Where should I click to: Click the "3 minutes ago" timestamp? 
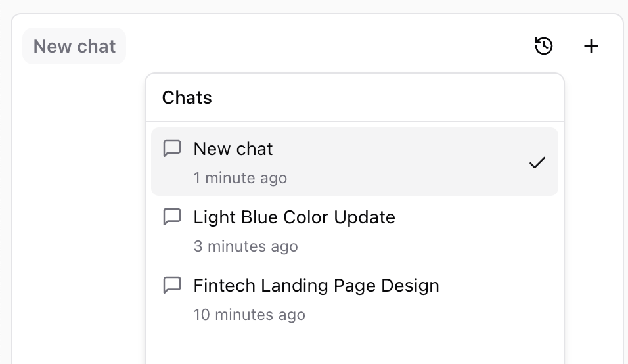(x=246, y=246)
